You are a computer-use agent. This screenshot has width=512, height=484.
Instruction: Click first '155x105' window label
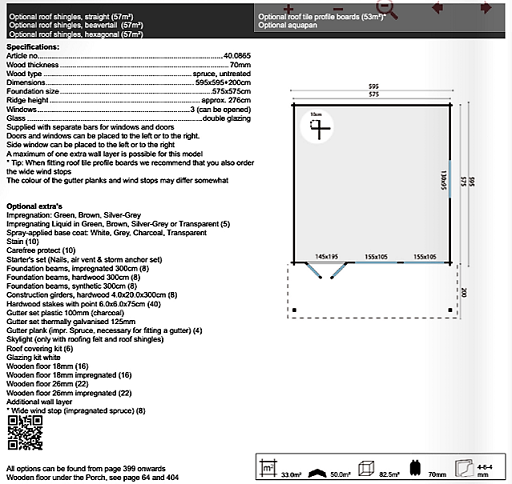click(376, 256)
